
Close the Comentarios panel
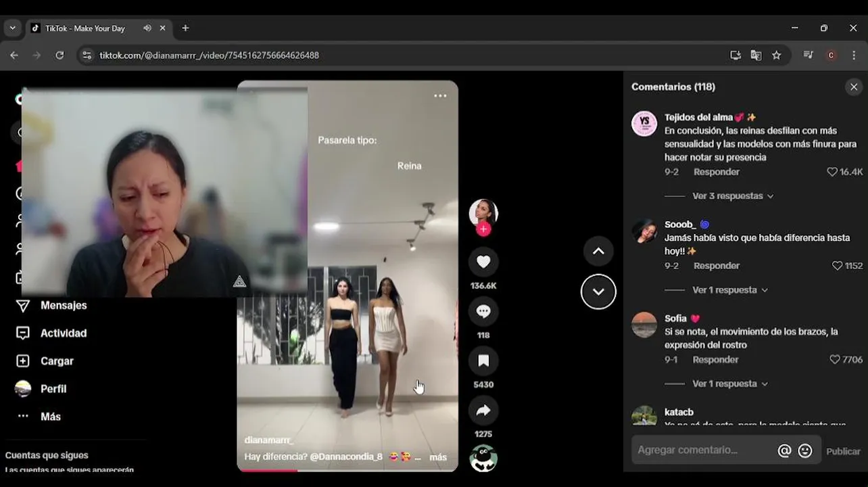click(x=854, y=87)
